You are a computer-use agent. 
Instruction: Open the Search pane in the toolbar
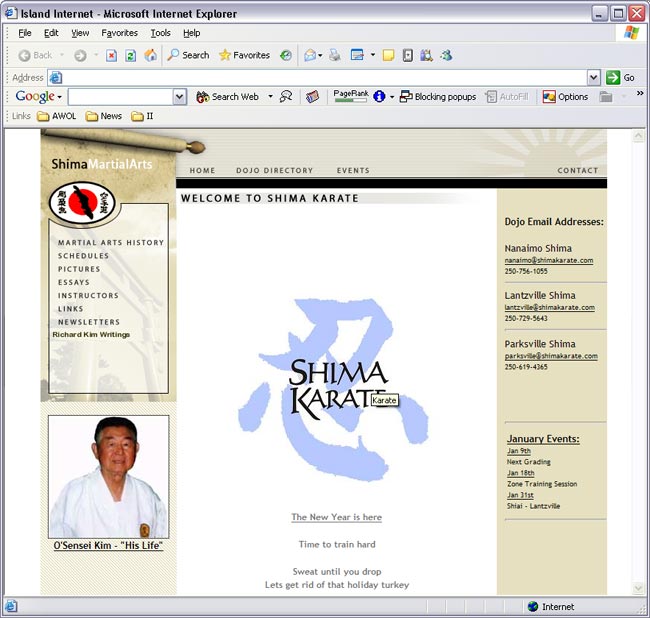point(188,55)
